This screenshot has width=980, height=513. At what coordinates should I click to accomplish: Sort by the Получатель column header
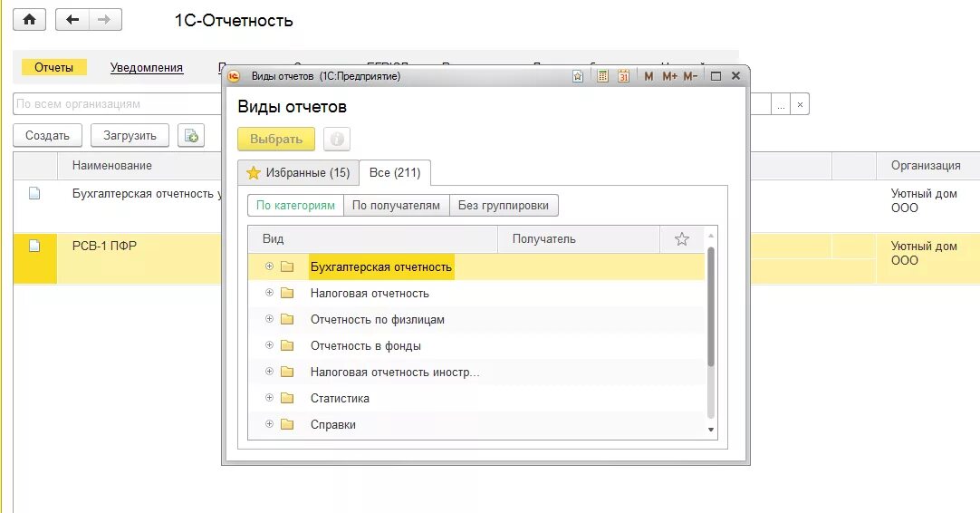pos(579,239)
